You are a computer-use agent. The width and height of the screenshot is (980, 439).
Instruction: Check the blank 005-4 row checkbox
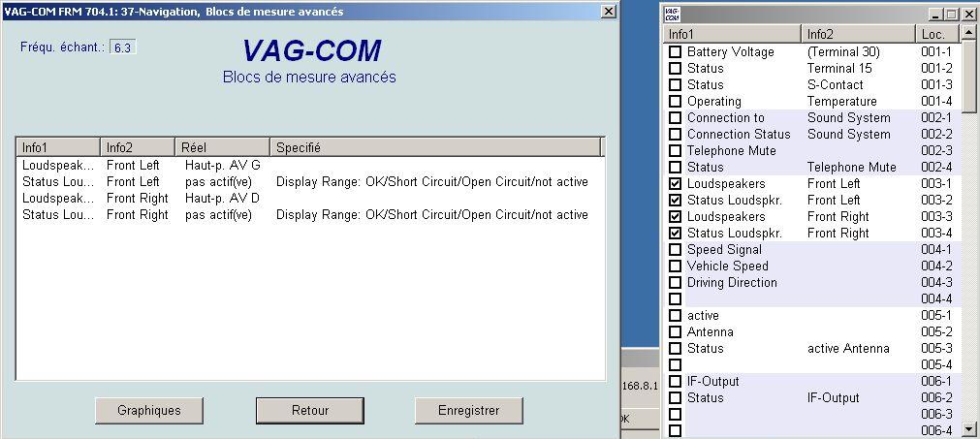(x=675, y=364)
